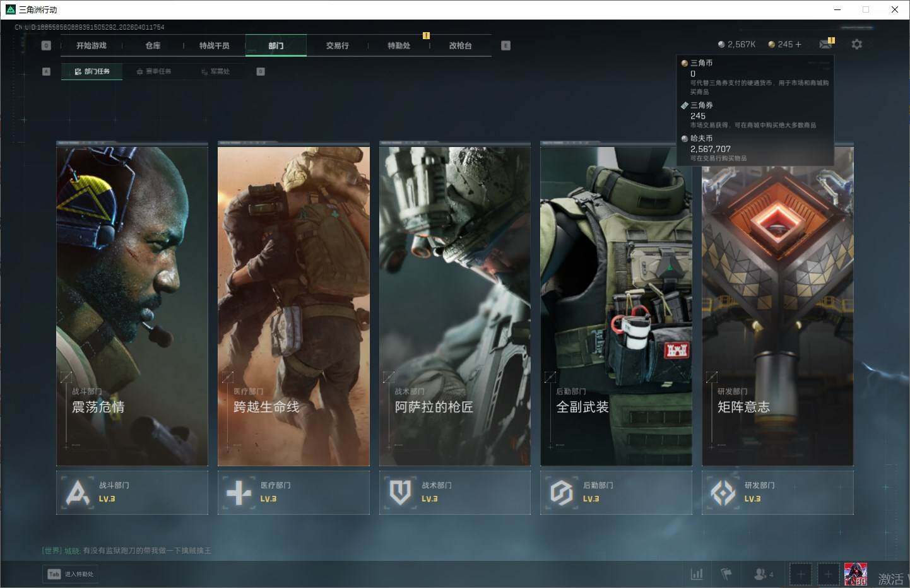
Task: Open settings with the gear icon
Action: [856, 44]
